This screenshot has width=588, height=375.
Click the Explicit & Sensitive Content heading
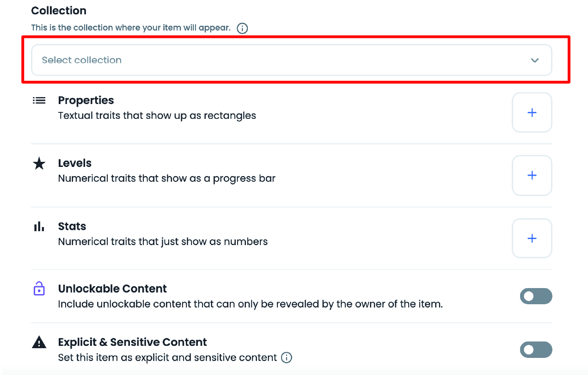point(132,342)
